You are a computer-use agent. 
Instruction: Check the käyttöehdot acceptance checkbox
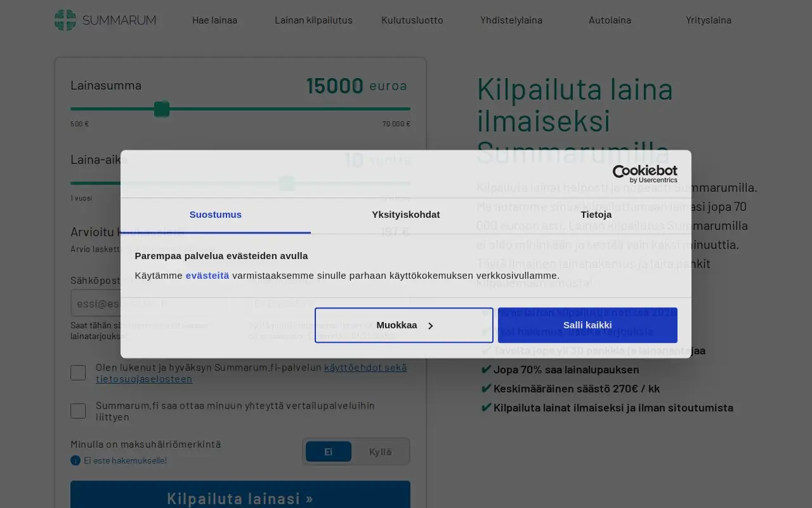pos(78,373)
